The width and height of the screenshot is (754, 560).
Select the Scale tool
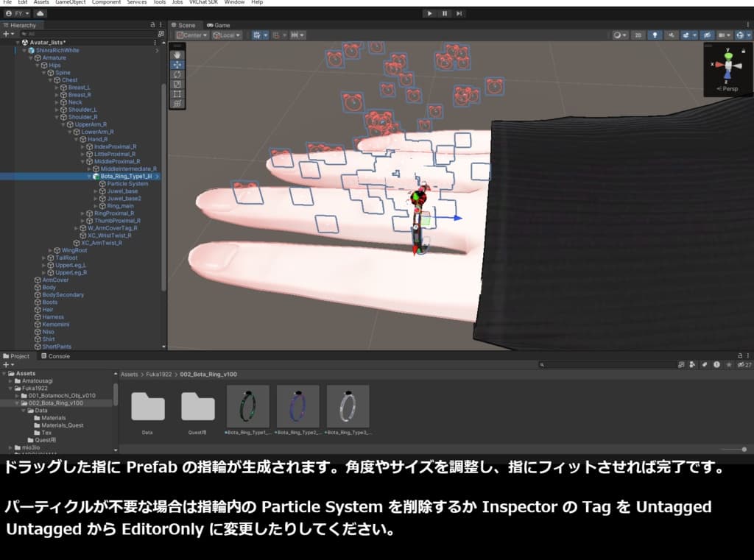(177, 84)
